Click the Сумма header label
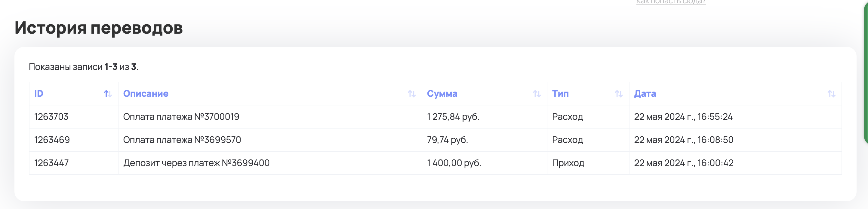Screen dimensions: 868x209 coord(442,94)
